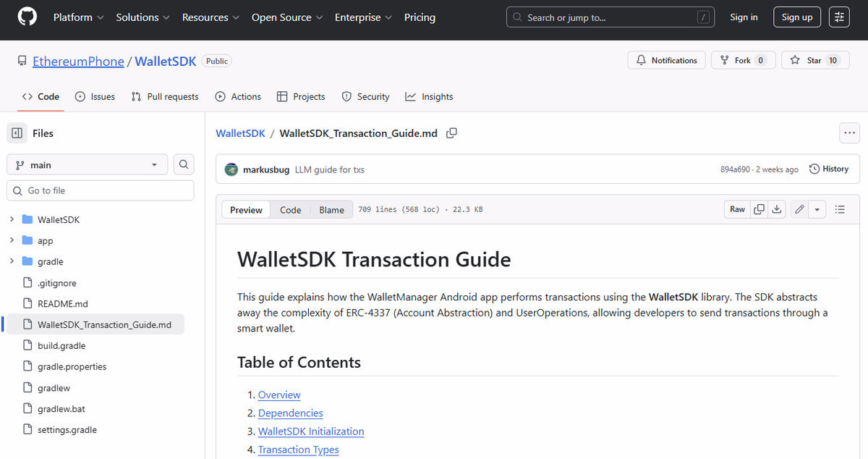The width and height of the screenshot is (868, 459).
Task: Open the 'LLM guide for txs' commit
Action: coord(330,169)
